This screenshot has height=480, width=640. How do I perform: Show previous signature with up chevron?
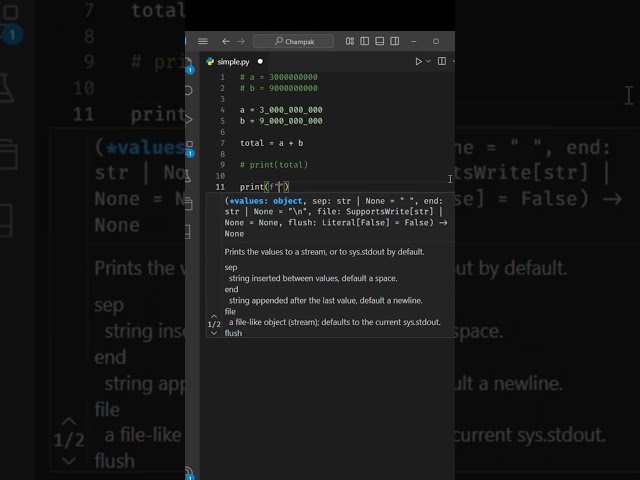tap(214, 316)
